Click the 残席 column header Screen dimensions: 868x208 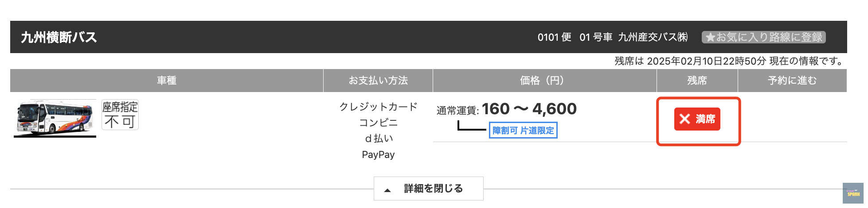click(697, 81)
